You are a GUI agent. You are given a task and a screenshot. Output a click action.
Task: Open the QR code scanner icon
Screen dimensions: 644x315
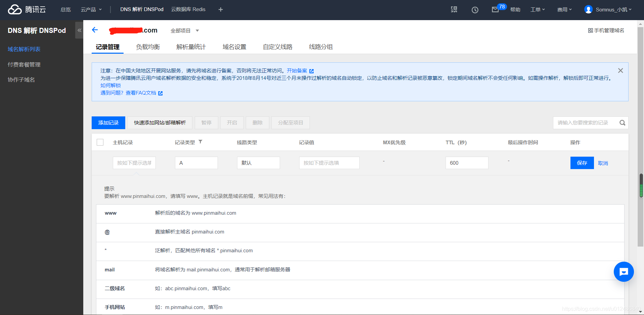pyautogui.click(x=454, y=9)
